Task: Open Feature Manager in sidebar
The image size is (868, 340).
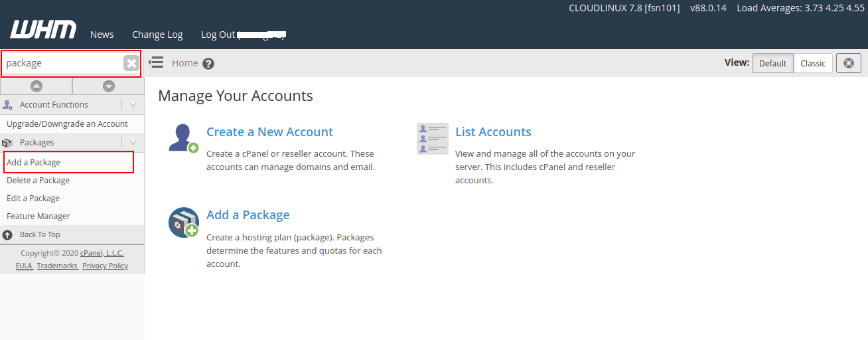Action: 38,216
